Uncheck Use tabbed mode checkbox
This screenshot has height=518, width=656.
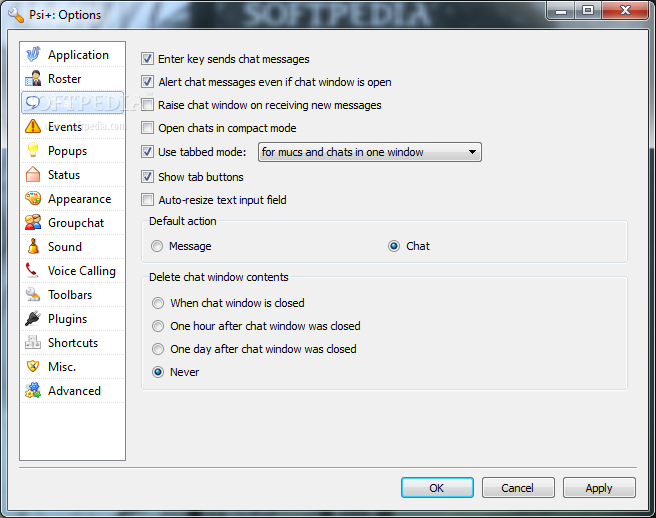tap(147, 151)
